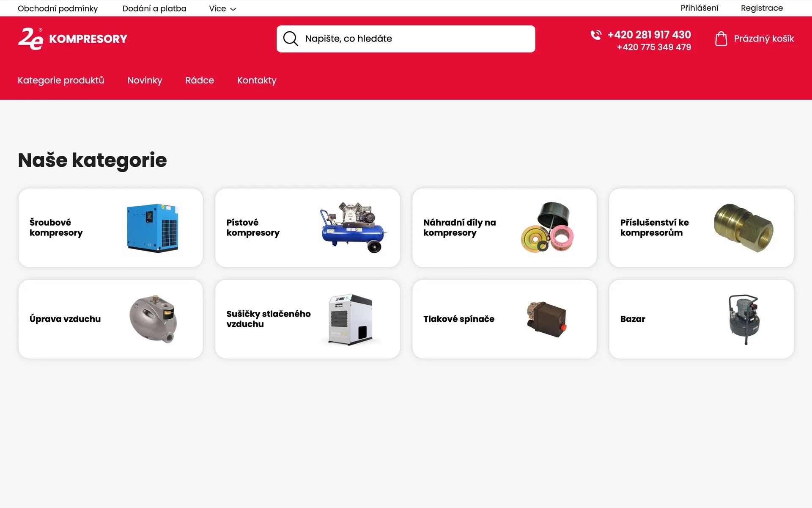The height and width of the screenshot is (508, 812).
Task: Open the Bazar category title
Action: 633,319
